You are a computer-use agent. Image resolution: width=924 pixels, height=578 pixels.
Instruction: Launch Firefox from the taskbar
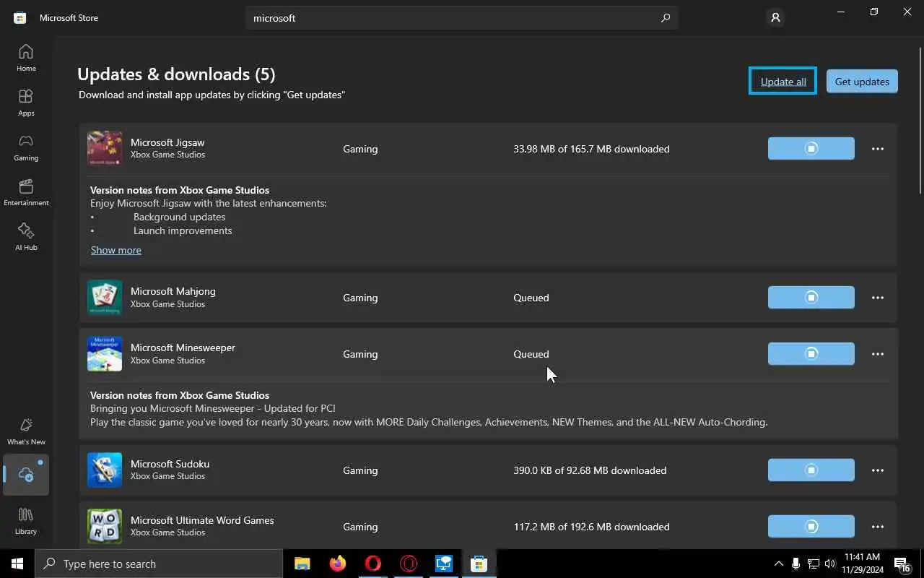[x=337, y=564]
